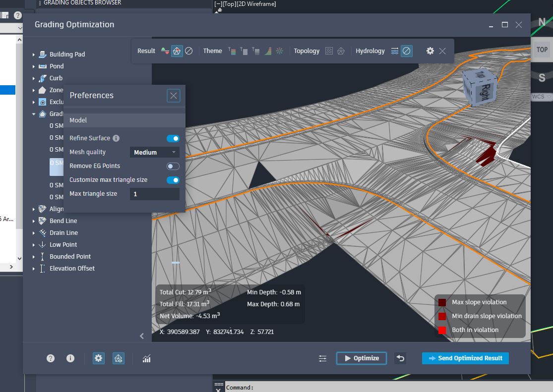Expand the Zone tree node
Screen dimensions: 553x392
pyautogui.click(x=34, y=90)
